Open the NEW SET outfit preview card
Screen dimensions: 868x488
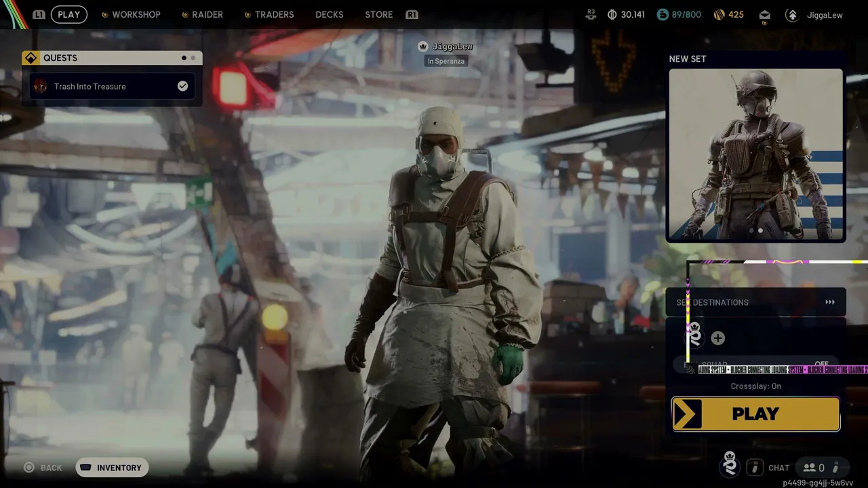[x=756, y=155]
